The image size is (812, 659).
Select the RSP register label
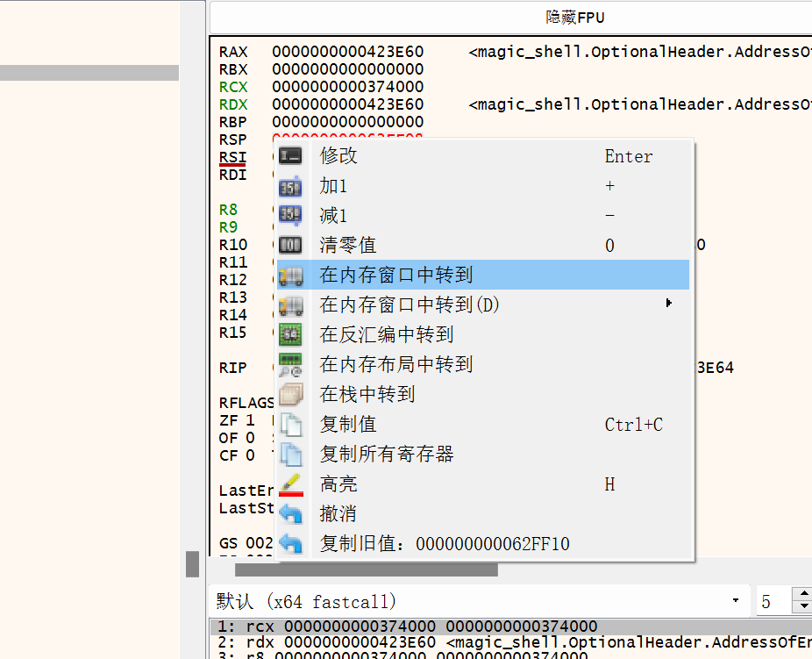click(x=233, y=140)
